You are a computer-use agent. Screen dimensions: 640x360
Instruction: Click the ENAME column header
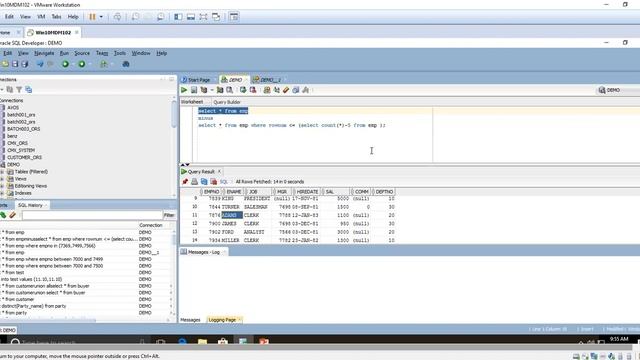234,191
